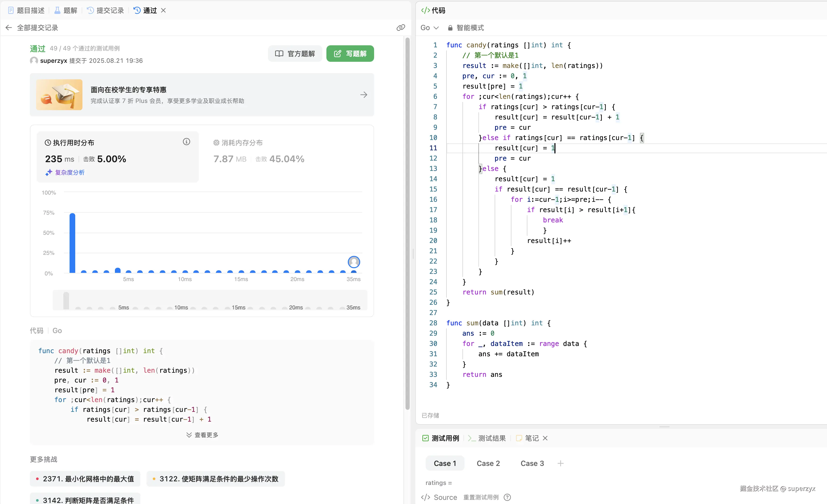Click the user avatar marker on the runtime chart
Viewport: 827px width, 504px height.
[354, 262]
